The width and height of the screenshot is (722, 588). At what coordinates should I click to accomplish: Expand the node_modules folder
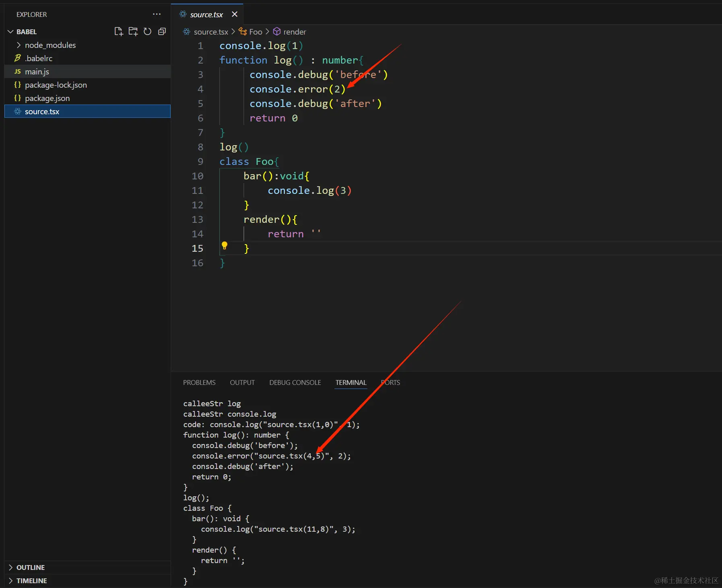coord(19,45)
